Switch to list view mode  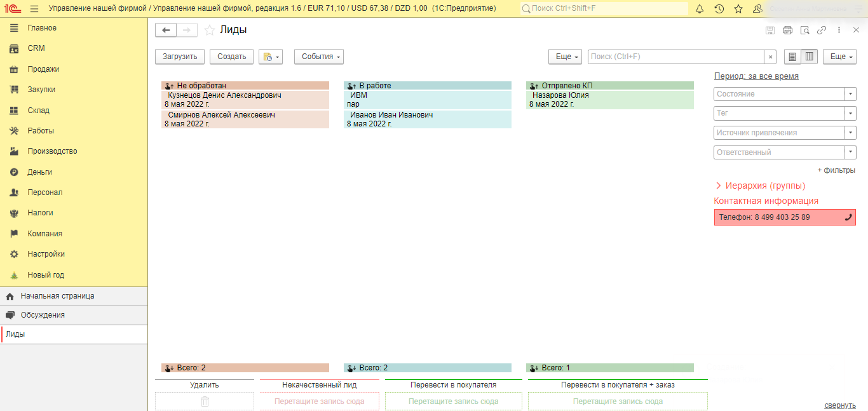click(x=792, y=57)
